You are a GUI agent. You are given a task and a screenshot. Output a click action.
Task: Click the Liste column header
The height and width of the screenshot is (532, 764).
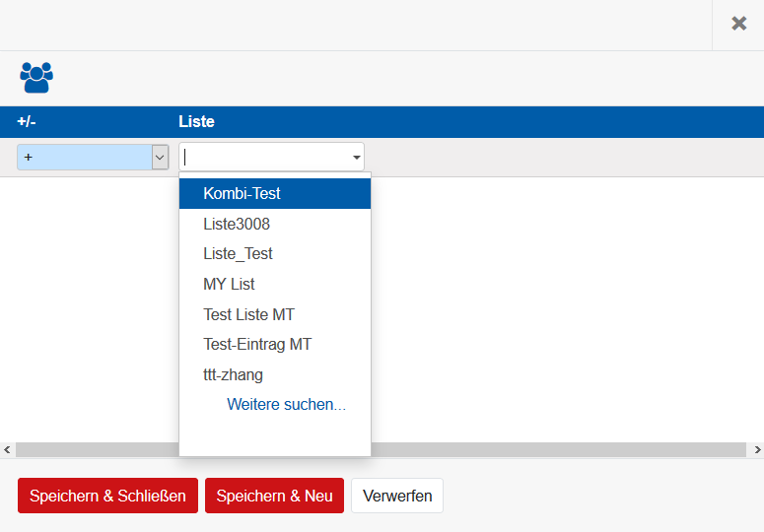pyautogui.click(x=196, y=122)
